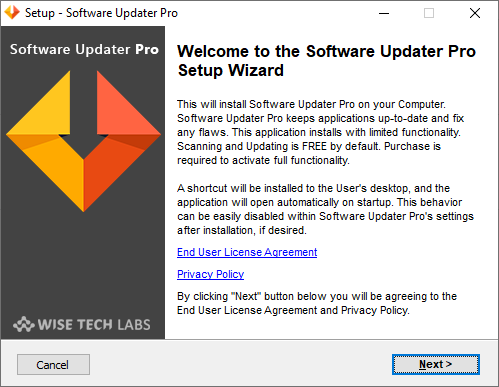Click the "By clicking Next" agreement notice

coord(317,303)
